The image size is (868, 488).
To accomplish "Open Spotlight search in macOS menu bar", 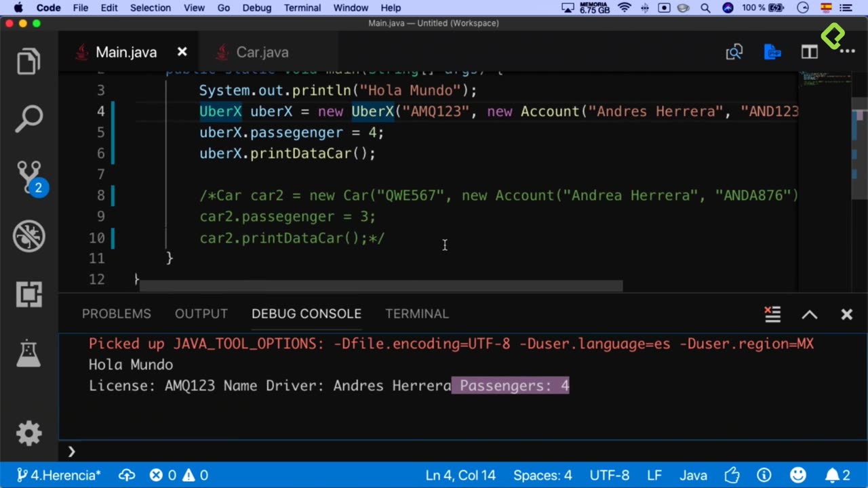I will point(705,8).
